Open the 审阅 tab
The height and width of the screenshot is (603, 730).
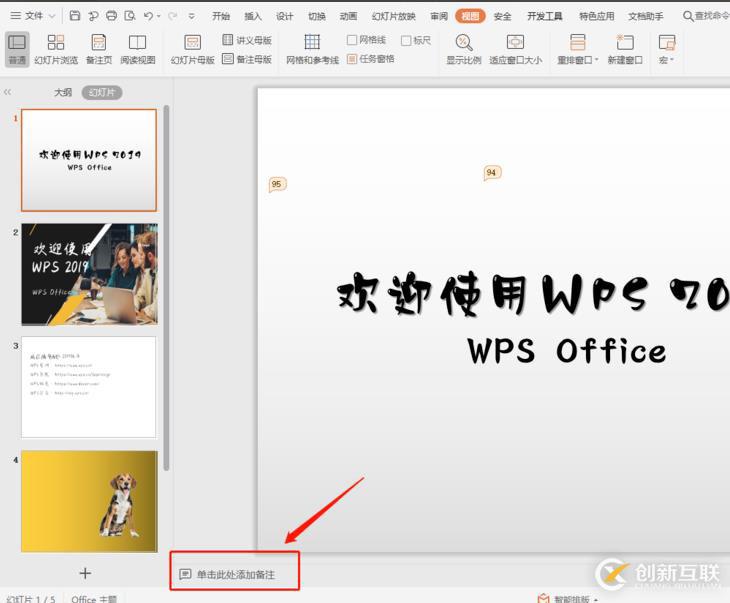tap(439, 16)
